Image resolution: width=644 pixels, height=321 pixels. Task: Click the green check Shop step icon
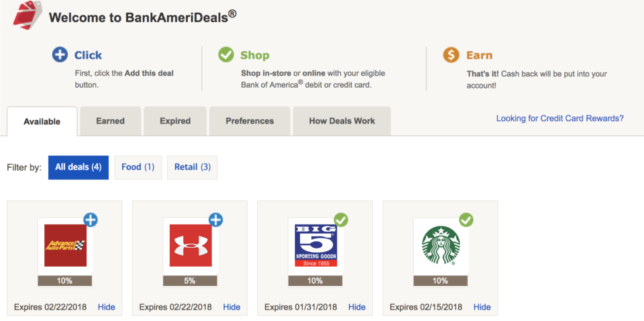click(x=225, y=55)
